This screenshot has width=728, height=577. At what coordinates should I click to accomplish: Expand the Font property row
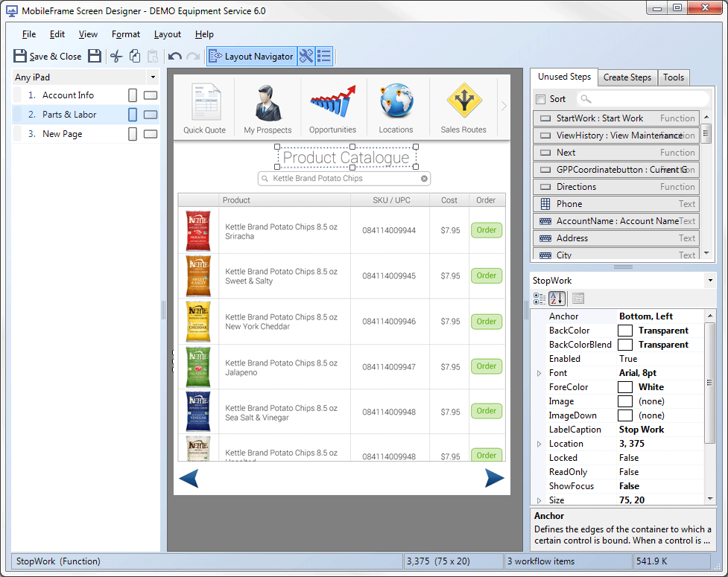540,372
